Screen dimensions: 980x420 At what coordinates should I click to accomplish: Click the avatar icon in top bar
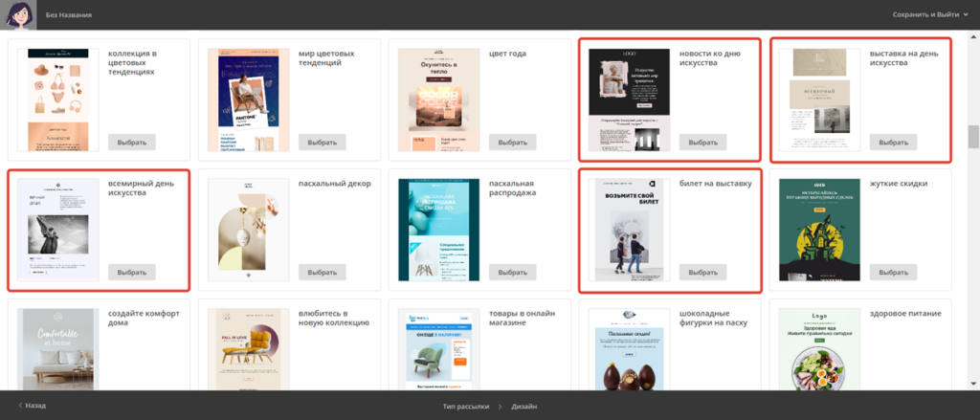[x=18, y=15]
